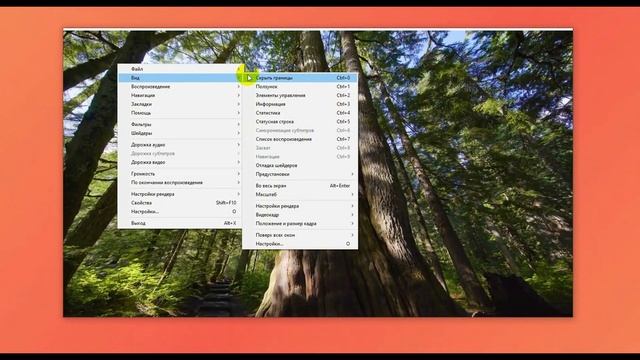Show Список воспроизведения panel
The width and height of the screenshot is (640, 360).
(300, 139)
